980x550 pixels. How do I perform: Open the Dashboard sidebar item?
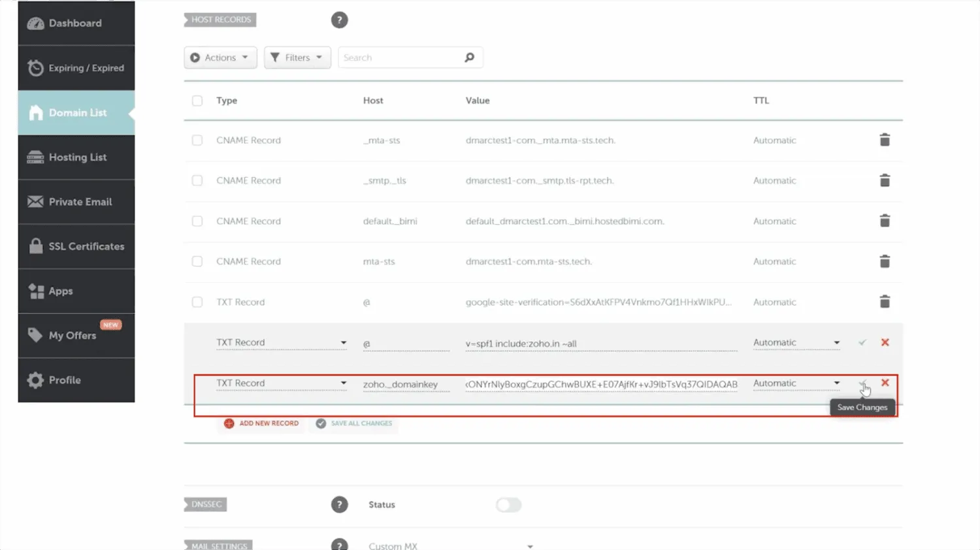[x=76, y=24]
